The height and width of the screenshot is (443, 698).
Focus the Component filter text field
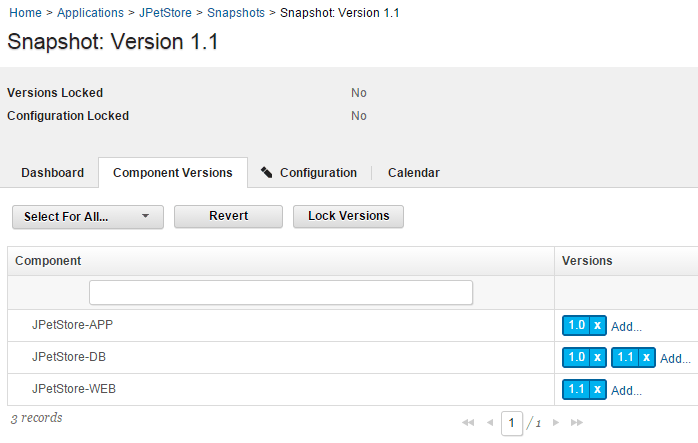tap(281, 292)
